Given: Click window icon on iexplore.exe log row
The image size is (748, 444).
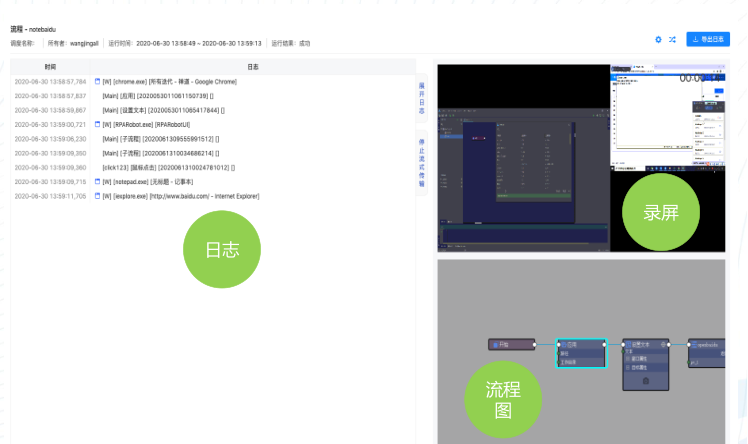Looking at the screenshot, I should pyautogui.click(x=97, y=196).
